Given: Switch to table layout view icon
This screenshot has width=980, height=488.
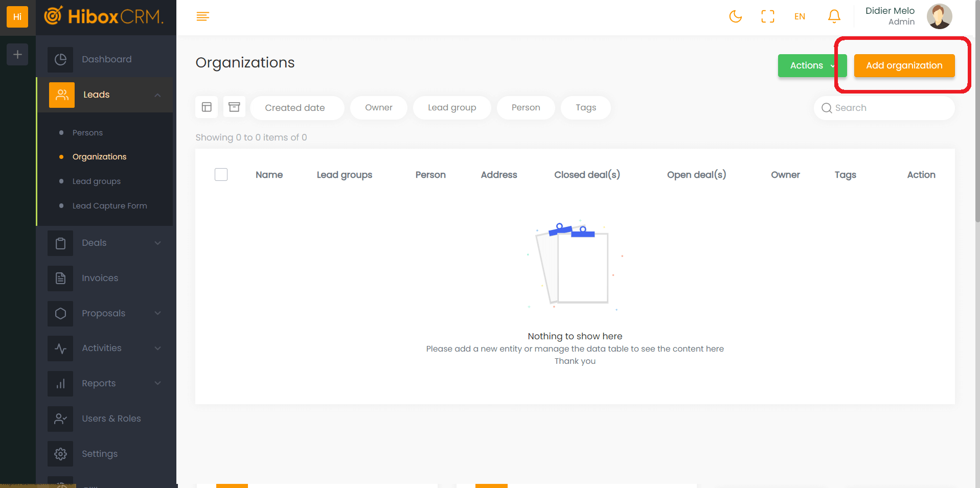Looking at the screenshot, I should [x=207, y=107].
